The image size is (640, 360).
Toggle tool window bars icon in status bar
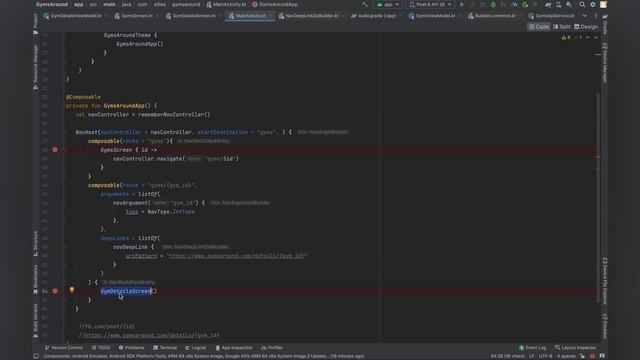coord(36,356)
